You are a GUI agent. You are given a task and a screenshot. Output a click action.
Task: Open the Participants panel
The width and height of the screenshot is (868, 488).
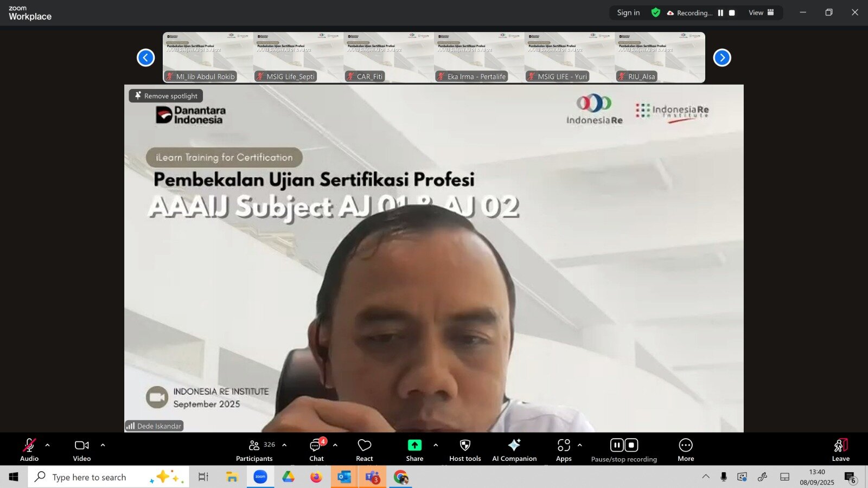pyautogui.click(x=254, y=450)
